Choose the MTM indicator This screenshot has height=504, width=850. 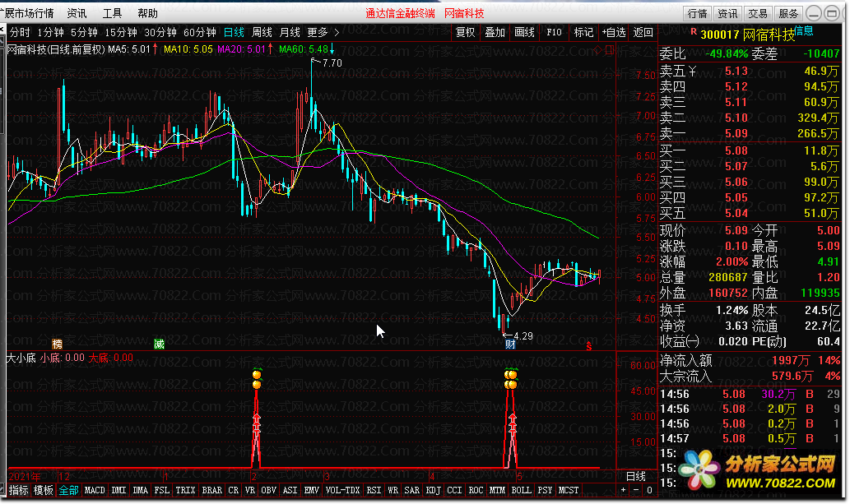[497, 491]
